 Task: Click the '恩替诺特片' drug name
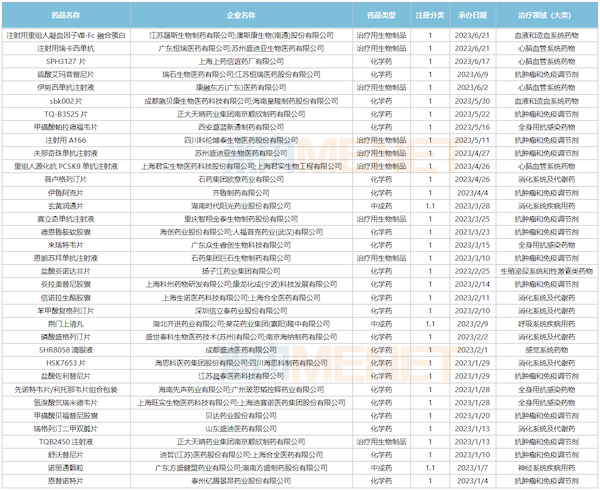coord(66,481)
